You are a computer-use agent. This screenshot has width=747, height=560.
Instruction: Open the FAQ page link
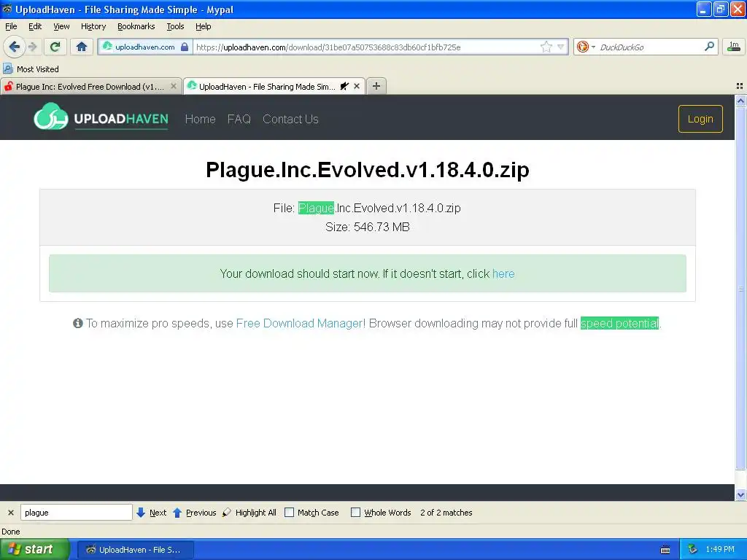[x=239, y=119]
